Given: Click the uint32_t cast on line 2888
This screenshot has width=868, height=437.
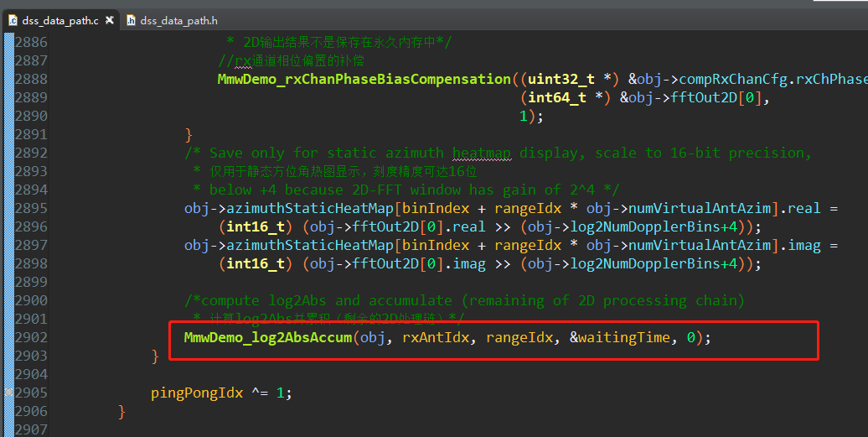Looking at the screenshot, I should click(561, 79).
